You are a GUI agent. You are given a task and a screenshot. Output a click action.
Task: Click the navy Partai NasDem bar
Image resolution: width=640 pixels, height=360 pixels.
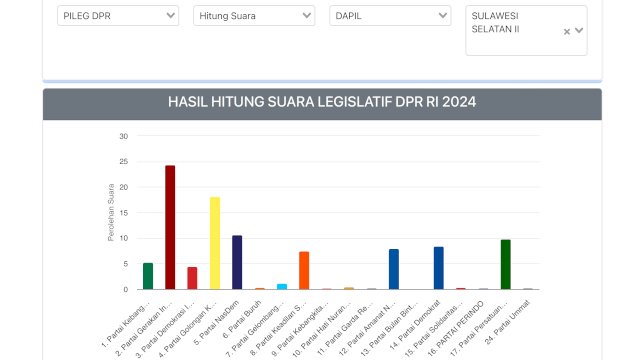click(x=237, y=262)
